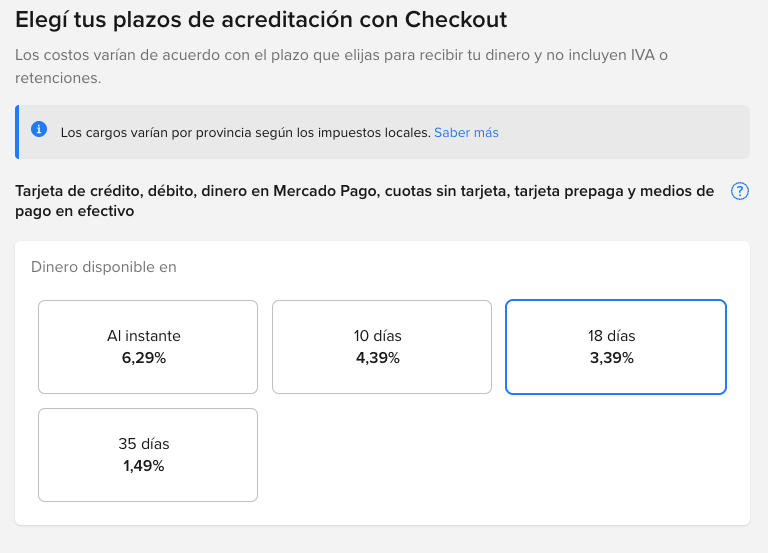Click the 1,49% fee text
This screenshot has width=768, height=553.
pos(144,466)
